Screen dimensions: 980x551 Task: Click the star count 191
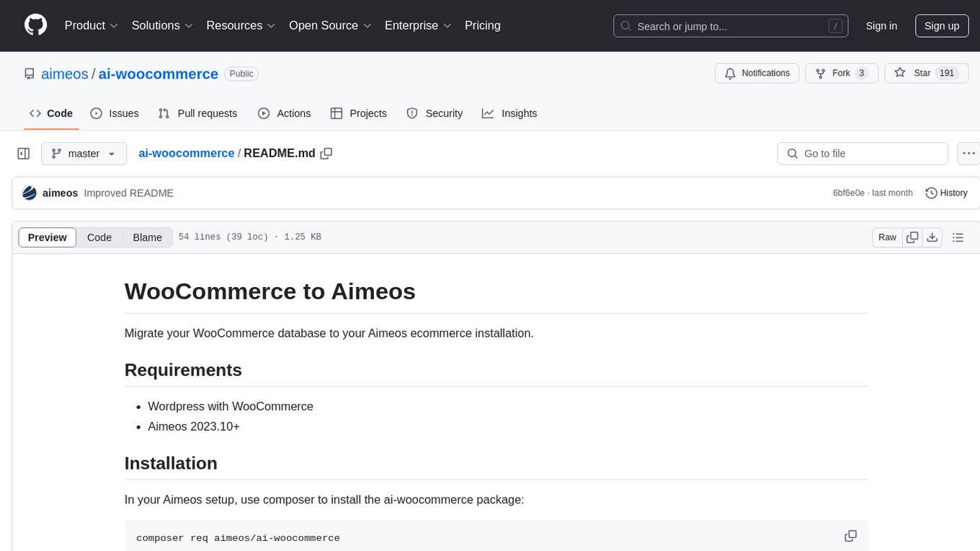coord(947,73)
